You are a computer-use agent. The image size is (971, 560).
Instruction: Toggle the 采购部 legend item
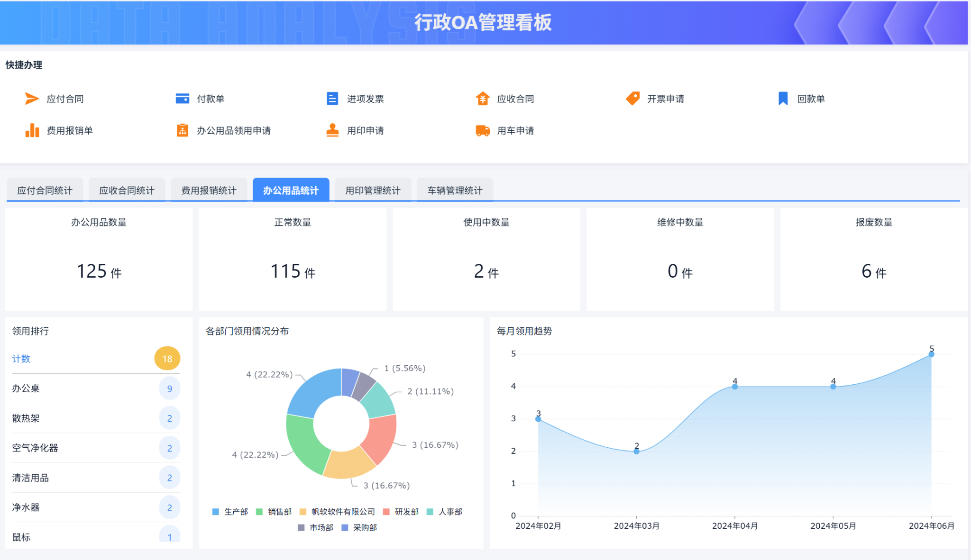point(364,527)
